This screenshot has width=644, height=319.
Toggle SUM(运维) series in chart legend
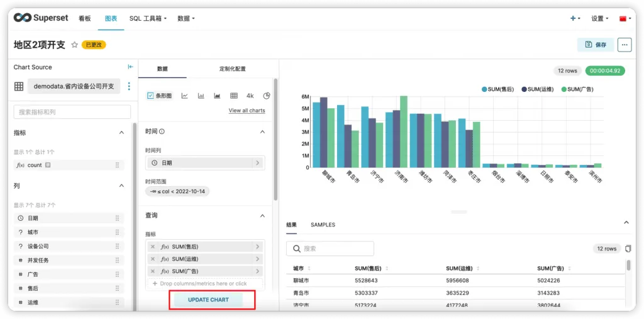(539, 89)
